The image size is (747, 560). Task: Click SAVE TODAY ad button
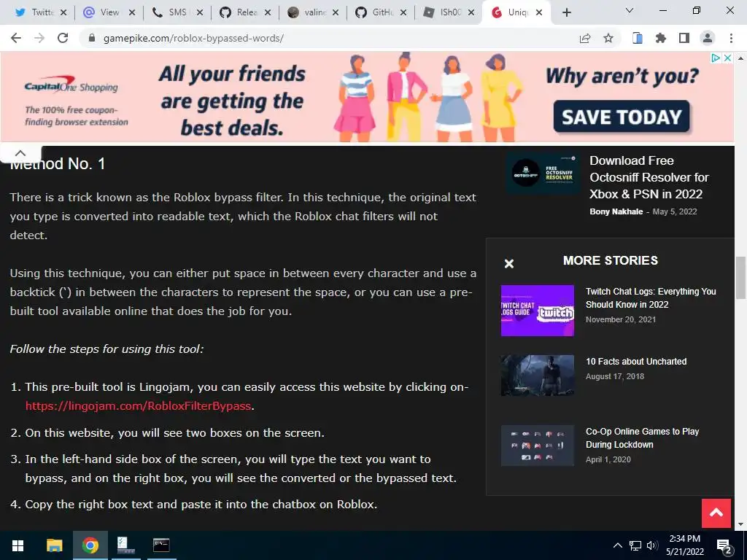(x=622, y=117)
